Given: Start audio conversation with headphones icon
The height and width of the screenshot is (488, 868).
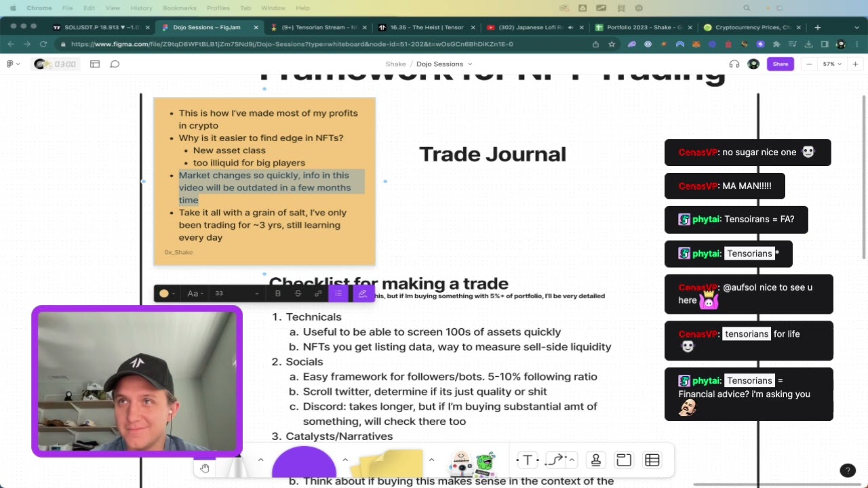Looking at the screenshot, I should click(x=734, y=64).
